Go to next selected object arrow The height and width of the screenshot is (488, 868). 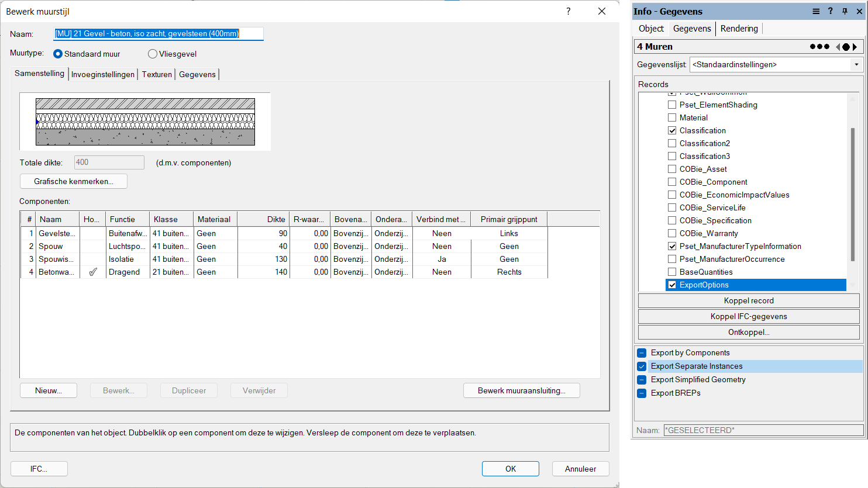[855, 47]
